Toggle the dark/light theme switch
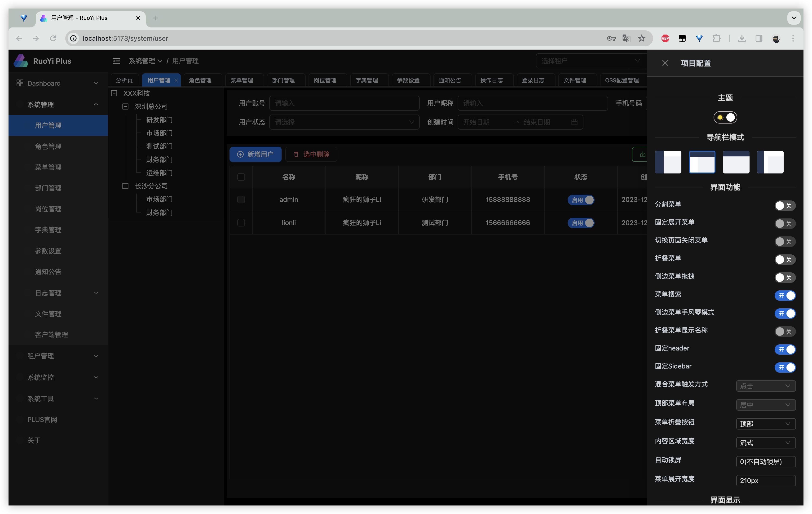812x514 pixels. (x=725, y=118)
